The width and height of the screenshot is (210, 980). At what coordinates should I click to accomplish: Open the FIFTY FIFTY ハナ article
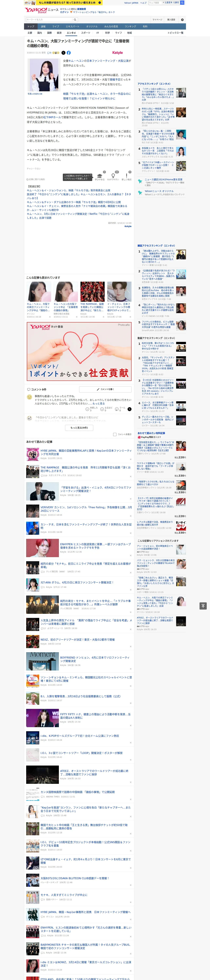(x=95, y=716)
